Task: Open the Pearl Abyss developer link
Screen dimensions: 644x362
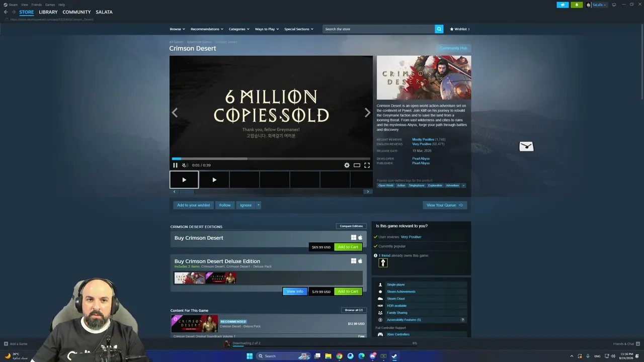Action: tap(421, 159)
